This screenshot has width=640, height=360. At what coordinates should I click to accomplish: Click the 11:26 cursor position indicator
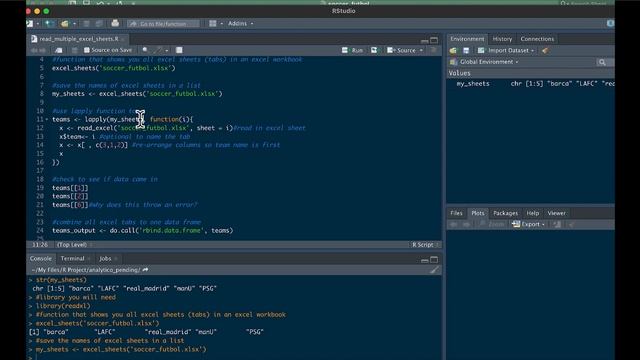(40, 245)
